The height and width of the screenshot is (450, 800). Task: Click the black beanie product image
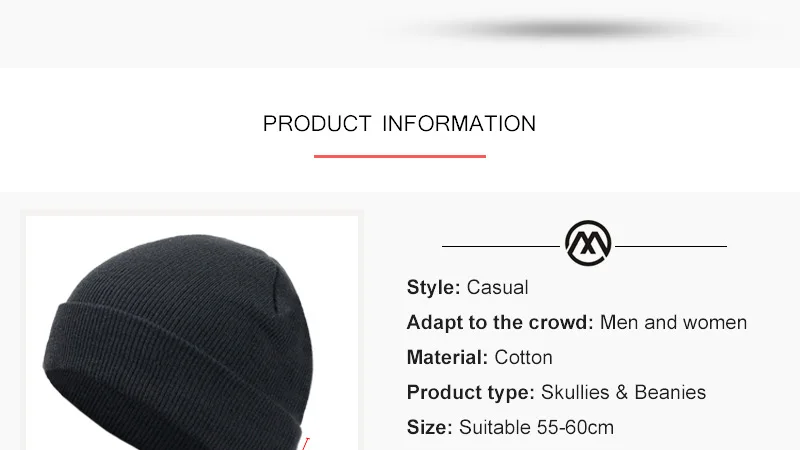pyautogui.click(x=192, y=333)
